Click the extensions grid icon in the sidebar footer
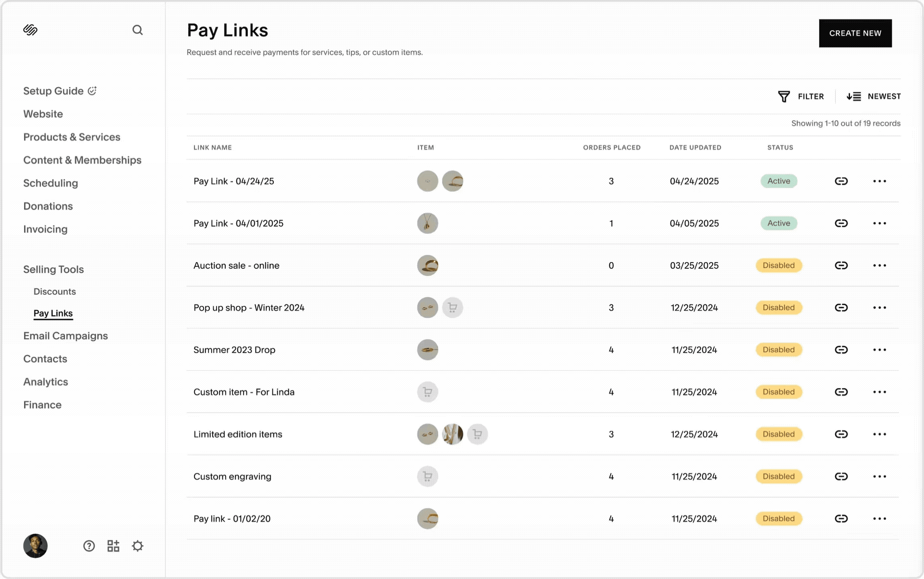Image resolution: width=924 pixels, height=579 pixels. point(113,546)
